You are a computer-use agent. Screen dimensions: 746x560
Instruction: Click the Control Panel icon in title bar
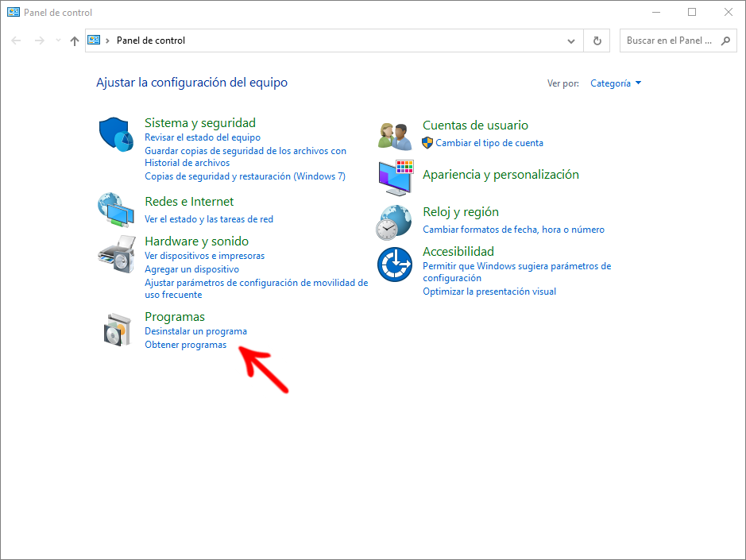[x=14, y=13]
